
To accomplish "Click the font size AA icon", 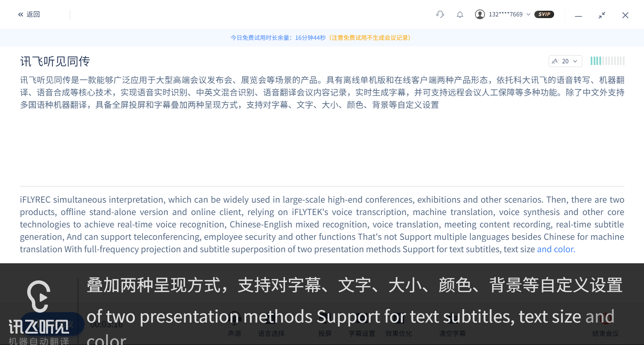I will [555, 61].
